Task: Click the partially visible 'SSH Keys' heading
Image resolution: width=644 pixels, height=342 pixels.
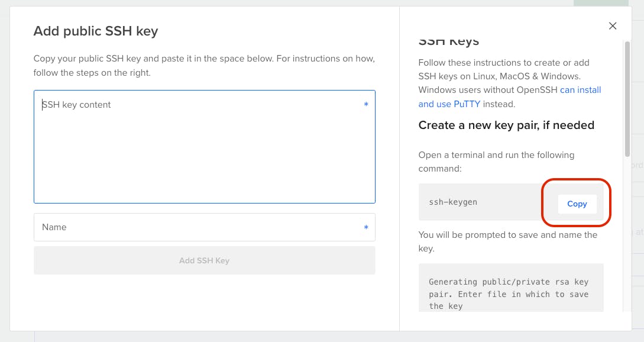Action: coord(449,42)
